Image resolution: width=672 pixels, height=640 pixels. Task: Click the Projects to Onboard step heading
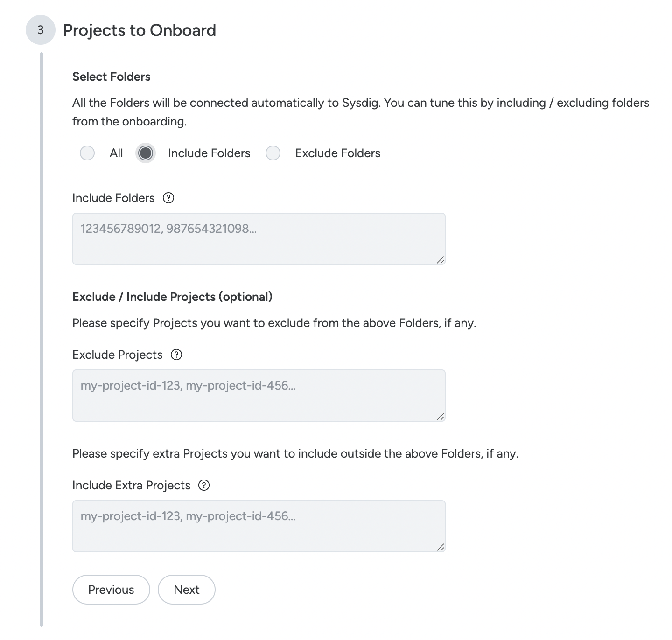(140, 31)
